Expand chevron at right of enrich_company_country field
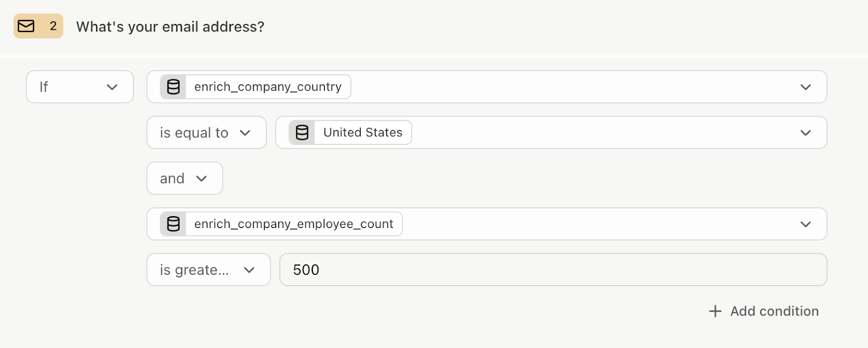Screen dimensions: 868x348 click(806, 87)
